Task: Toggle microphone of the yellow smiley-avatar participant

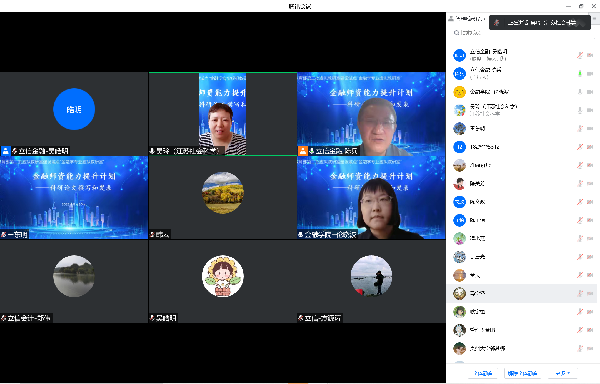Action: (x=580, y=92)
